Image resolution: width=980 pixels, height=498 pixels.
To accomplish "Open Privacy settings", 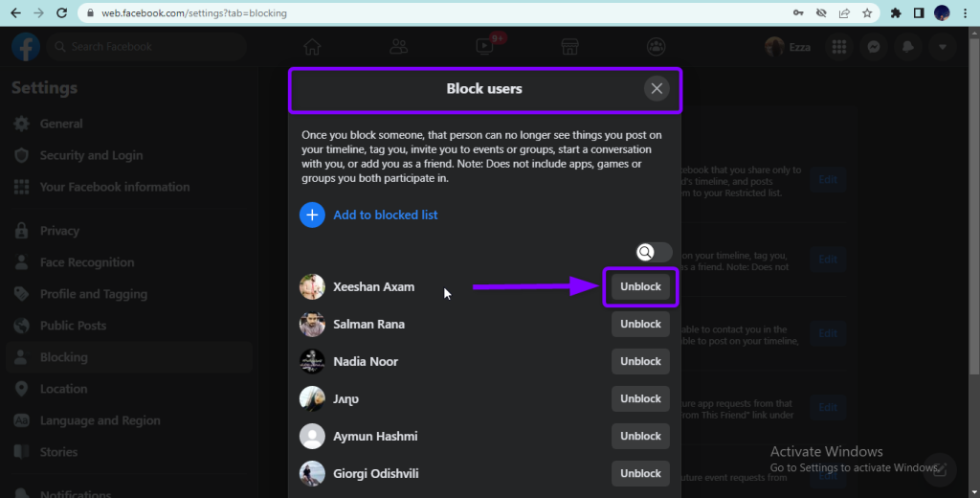I will click(x=129, y=231).
